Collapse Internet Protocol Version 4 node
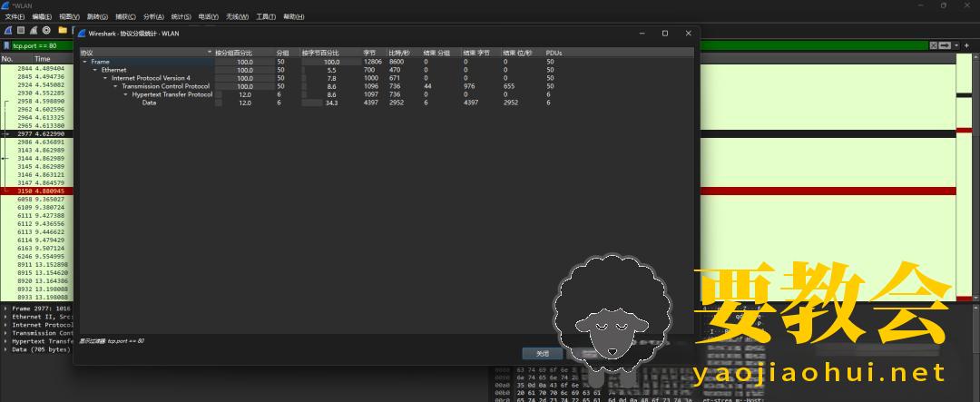 pos(105,78)
